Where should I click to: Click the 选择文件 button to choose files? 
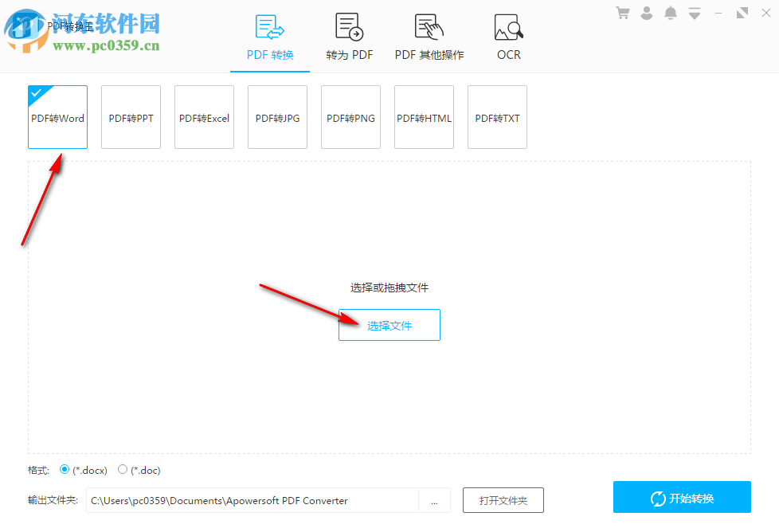point(389,325)
